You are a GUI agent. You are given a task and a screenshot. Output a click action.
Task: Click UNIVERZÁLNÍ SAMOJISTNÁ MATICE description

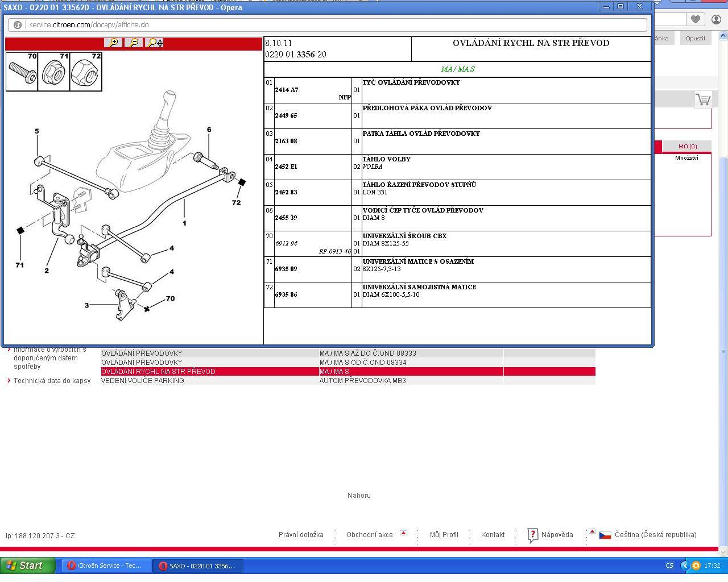click(x=419, y=287)
